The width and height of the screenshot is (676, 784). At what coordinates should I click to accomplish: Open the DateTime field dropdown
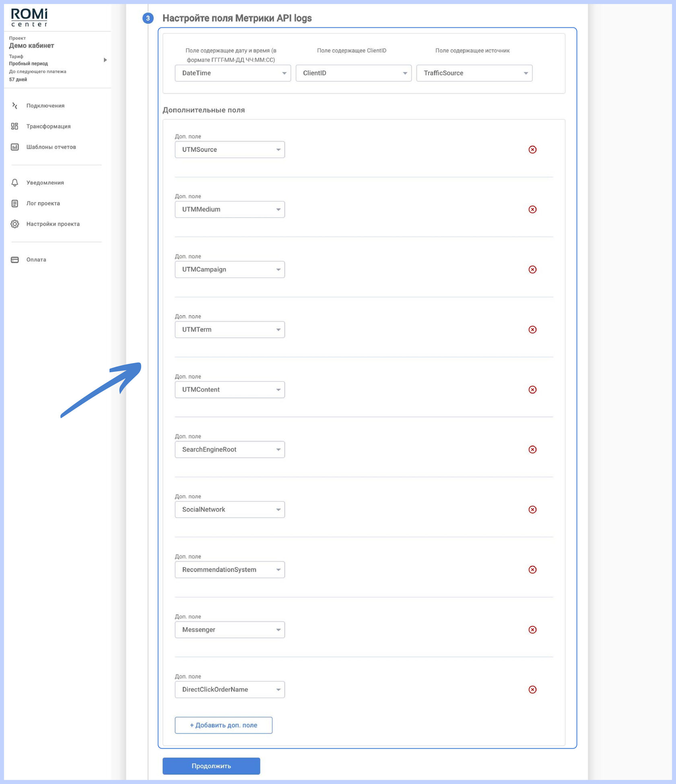tap(233, 73)
